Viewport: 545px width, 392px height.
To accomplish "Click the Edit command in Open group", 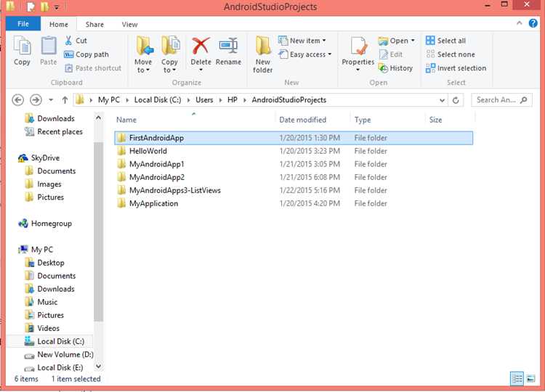I will 391,54.
